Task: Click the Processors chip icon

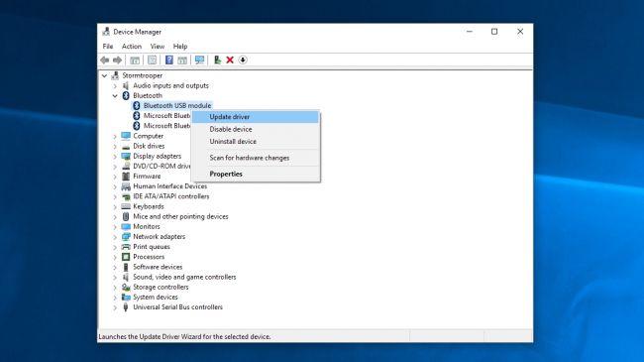Action: [x=126, y=257]
